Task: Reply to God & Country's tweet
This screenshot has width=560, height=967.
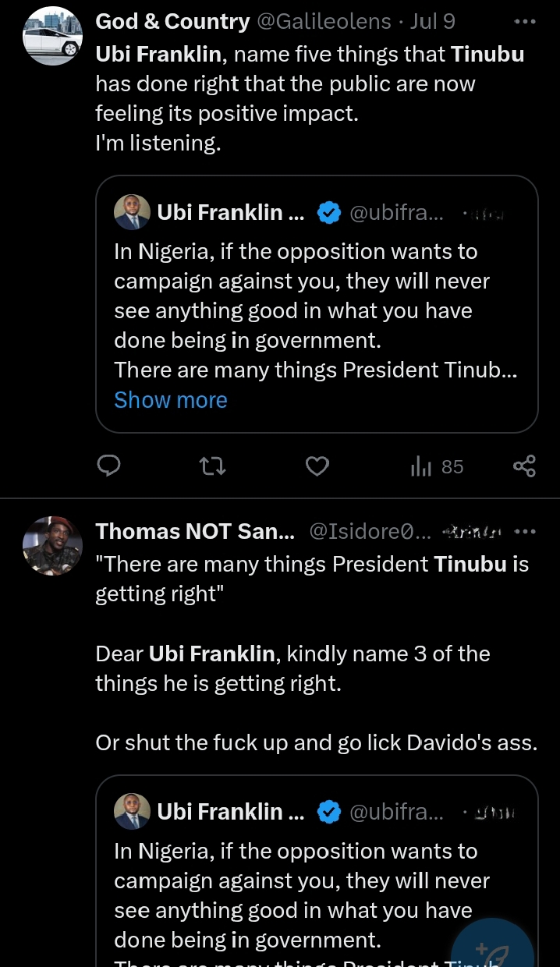Action: [108, 466]
